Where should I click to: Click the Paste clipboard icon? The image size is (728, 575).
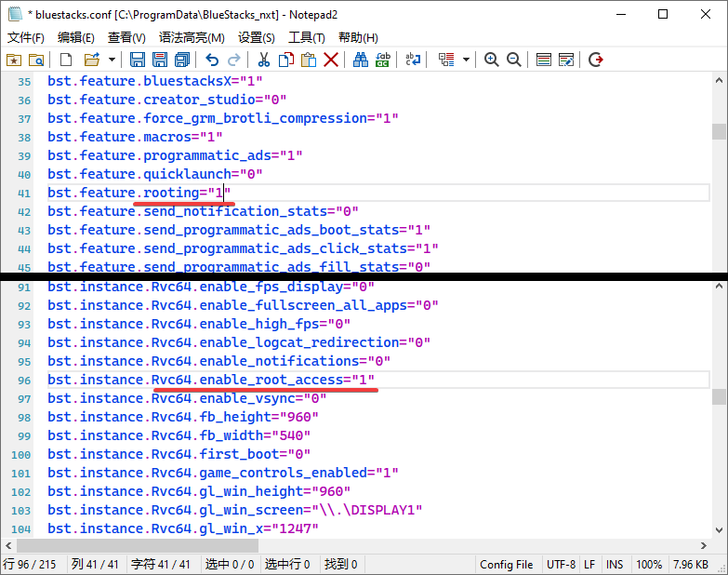(x=308, y=60)
